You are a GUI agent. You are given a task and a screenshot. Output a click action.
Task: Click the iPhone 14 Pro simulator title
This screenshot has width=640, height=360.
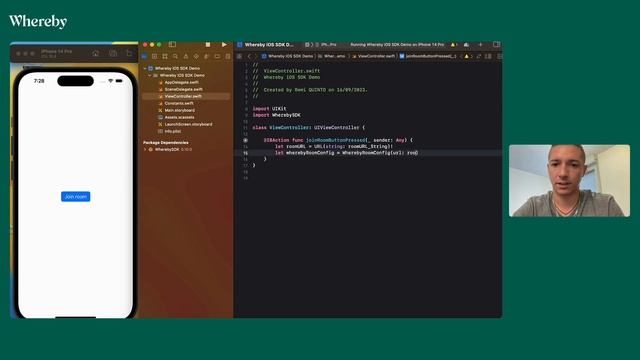[56, 51]
